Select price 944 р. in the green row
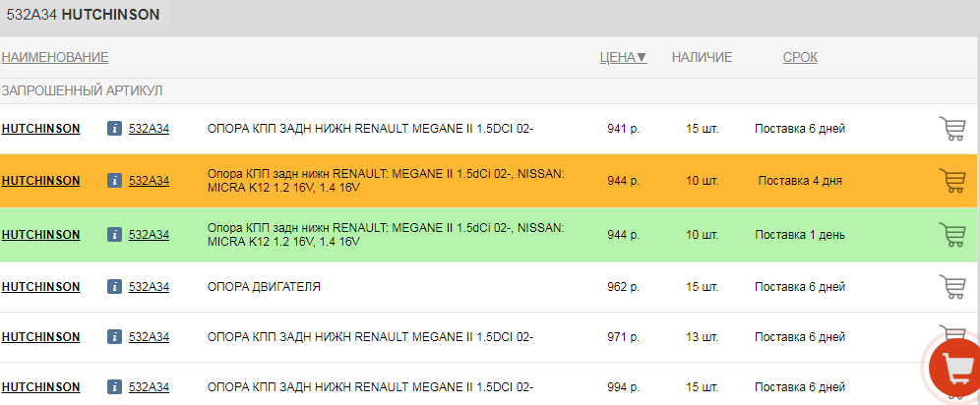The image size is (980, 405). [x=624, y=235]
